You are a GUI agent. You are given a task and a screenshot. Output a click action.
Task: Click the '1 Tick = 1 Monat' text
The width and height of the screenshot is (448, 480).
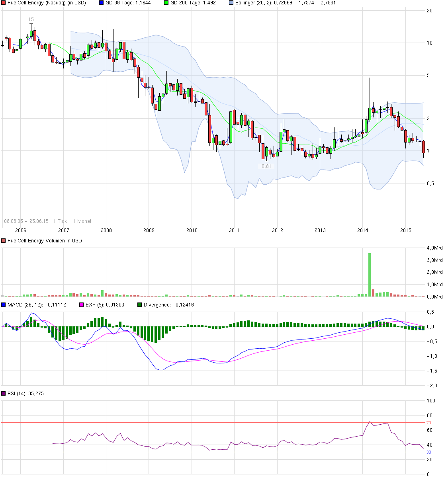coord(72,221)
